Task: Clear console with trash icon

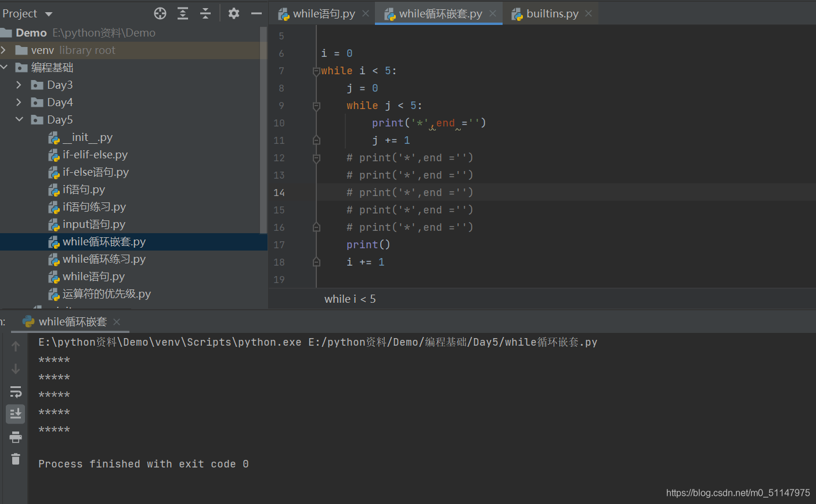Action: (x=16, y=459)
